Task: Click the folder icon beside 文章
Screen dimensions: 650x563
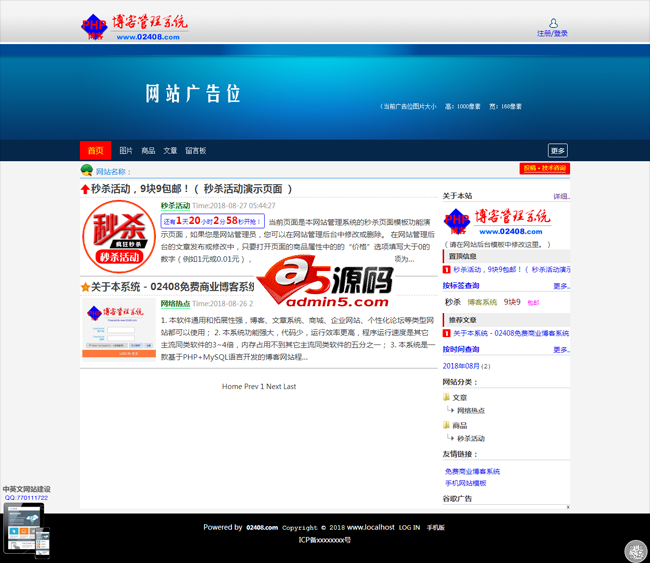Action: coord(446,397)
